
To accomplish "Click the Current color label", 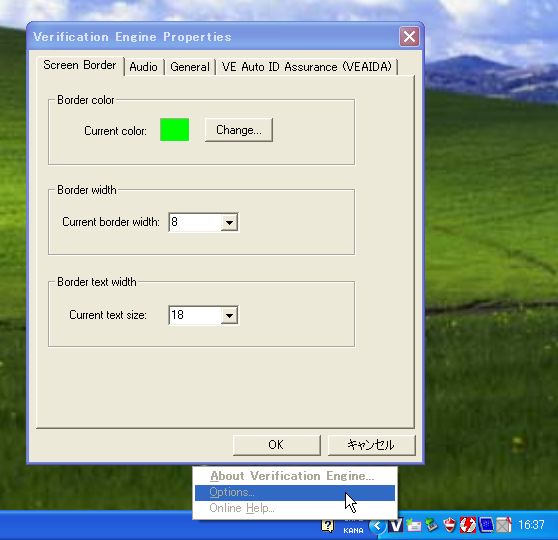I will 115,131.
